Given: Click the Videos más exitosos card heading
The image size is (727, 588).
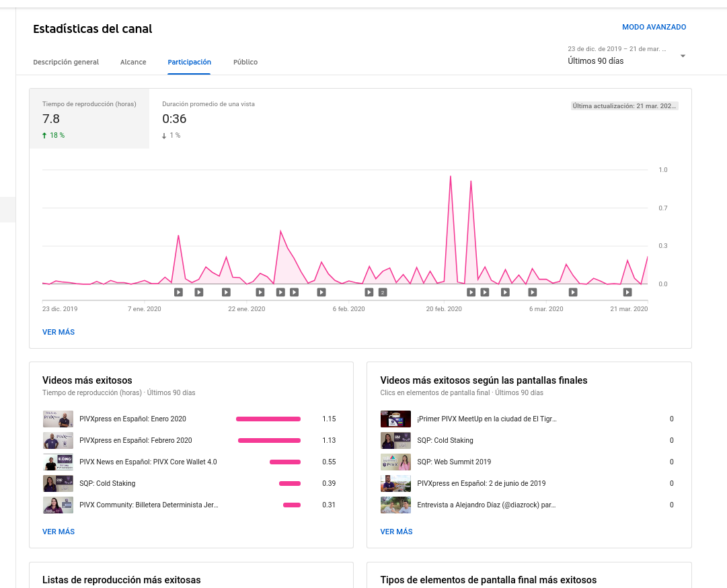Looking at the screenshot, I should click(x=87, y=380).
